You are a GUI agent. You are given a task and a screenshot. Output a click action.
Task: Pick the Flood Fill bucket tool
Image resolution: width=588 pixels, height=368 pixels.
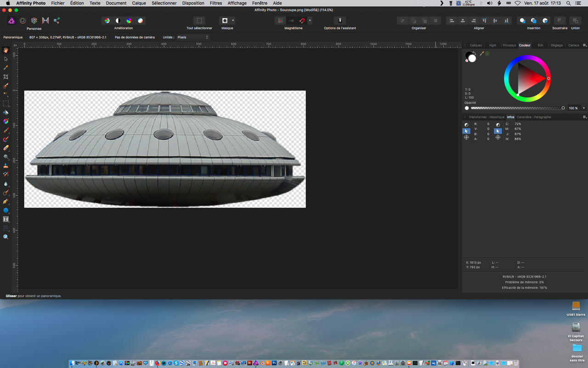point(6,113)
